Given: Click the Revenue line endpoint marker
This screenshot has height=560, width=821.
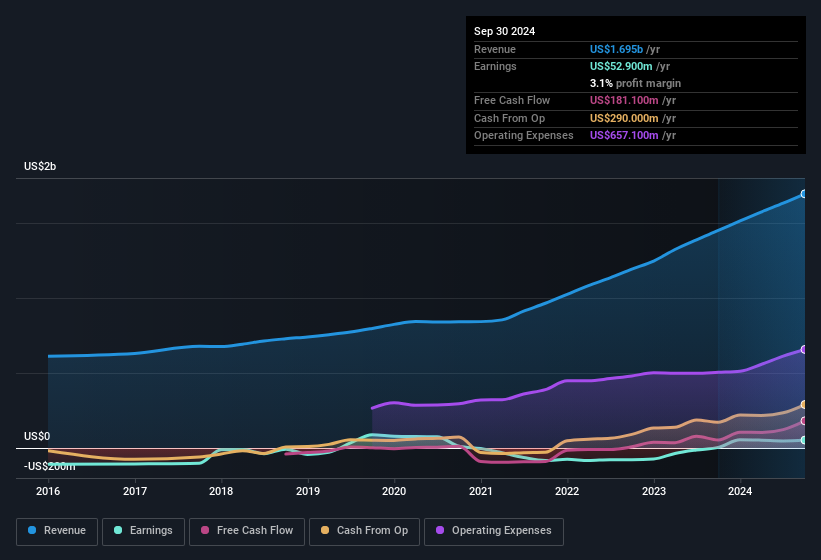Looking at the screenshot, I should [804, 194].
